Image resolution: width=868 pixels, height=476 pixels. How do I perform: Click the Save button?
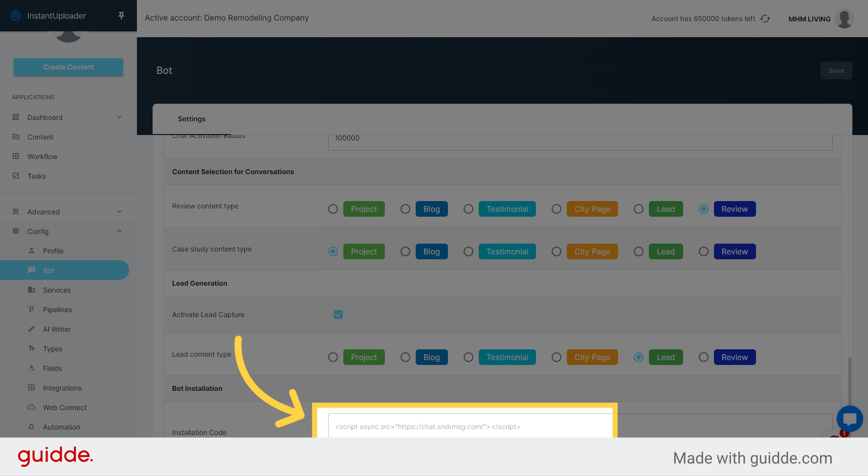click(x=836, y=70)
